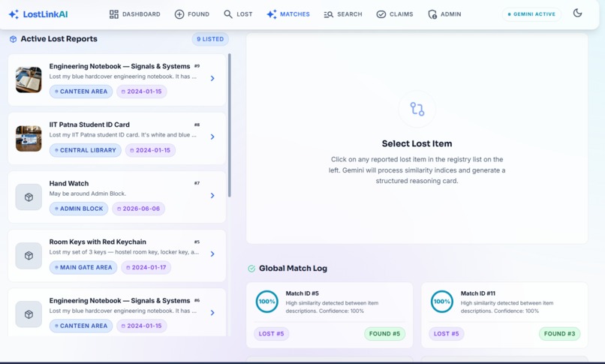The height and width of the screenshot is (364, 605).
Task: Click 'May be around Admin Block.' description
Action: [x=88, y=194]
